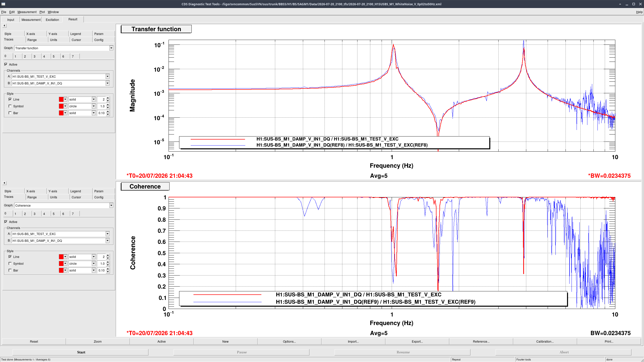Open the Window menu
Viewport: 644px width, 362px height.
pyautogui.click(x=53, y=12)
